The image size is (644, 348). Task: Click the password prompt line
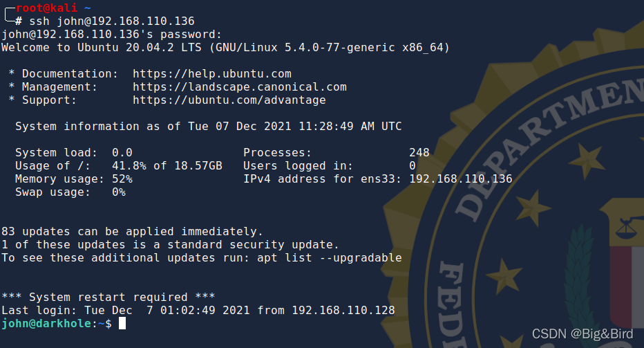point(112,35)
